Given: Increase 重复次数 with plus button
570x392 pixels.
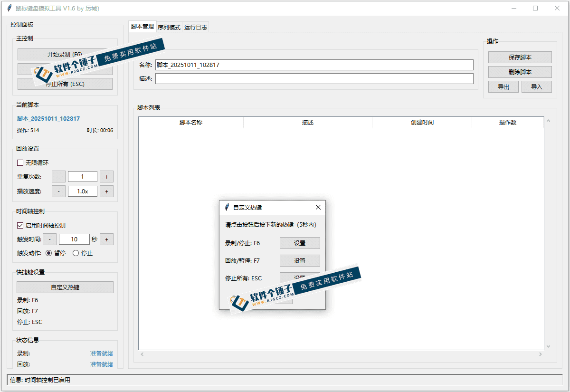Looking at the screenshot, I should coord(106,177).
